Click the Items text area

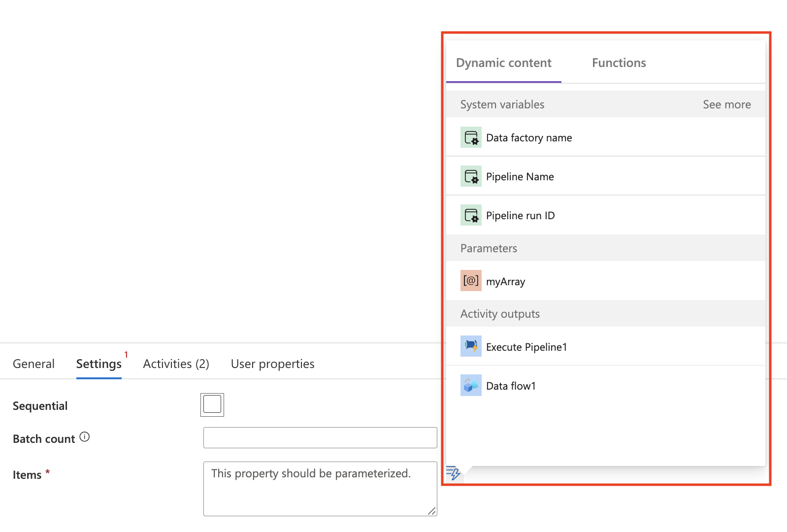click(320, 489)
